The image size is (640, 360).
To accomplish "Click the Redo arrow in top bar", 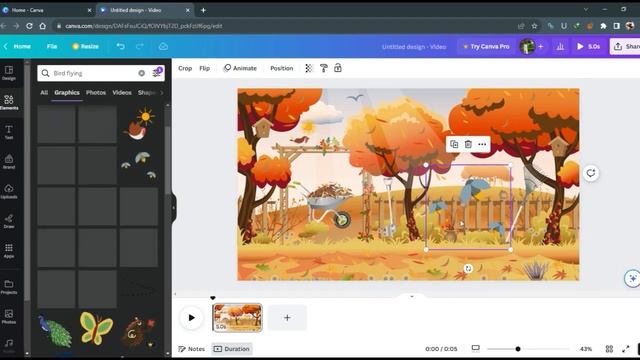I will pyautogui.click(x=140, y=46).
